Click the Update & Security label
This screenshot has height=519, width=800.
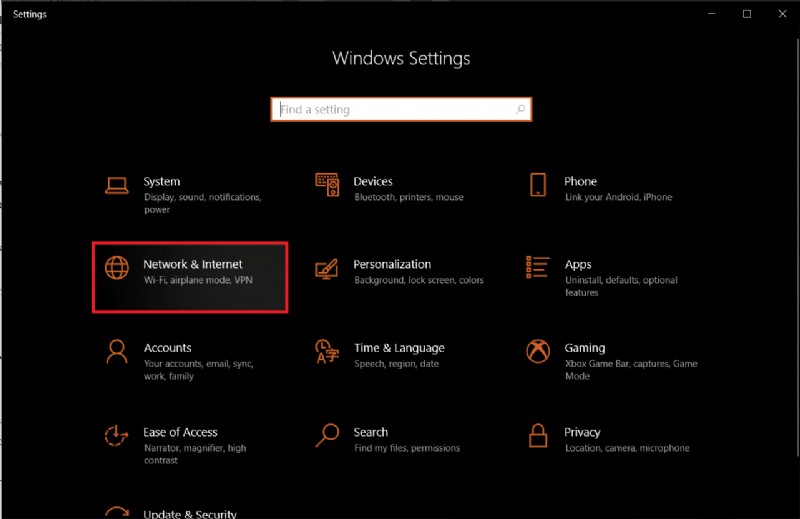point(190,513)
